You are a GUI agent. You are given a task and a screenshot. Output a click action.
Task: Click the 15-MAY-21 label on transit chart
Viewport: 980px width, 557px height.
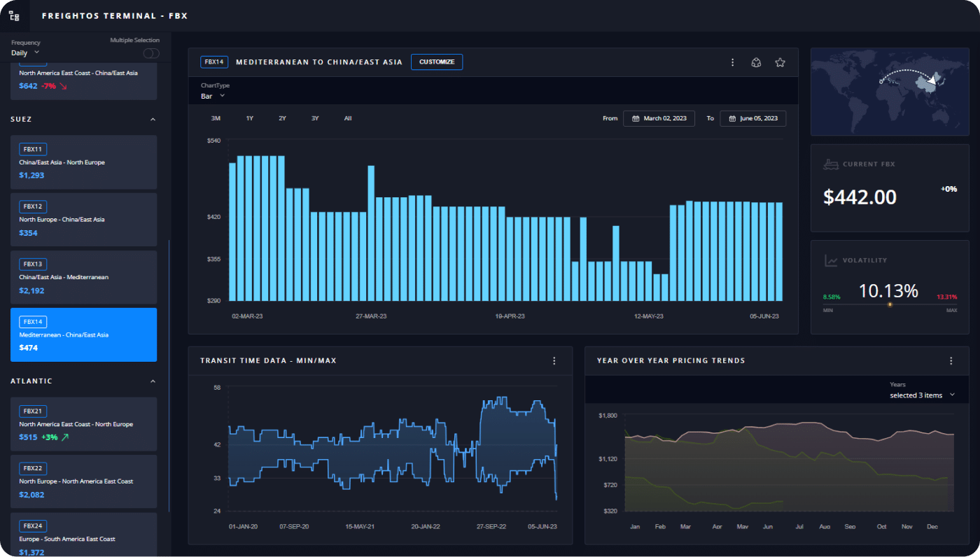[x=360, y=526]
